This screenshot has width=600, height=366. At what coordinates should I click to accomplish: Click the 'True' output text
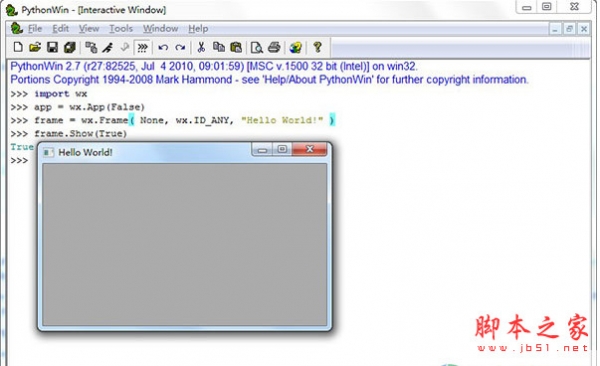(22, 147)
